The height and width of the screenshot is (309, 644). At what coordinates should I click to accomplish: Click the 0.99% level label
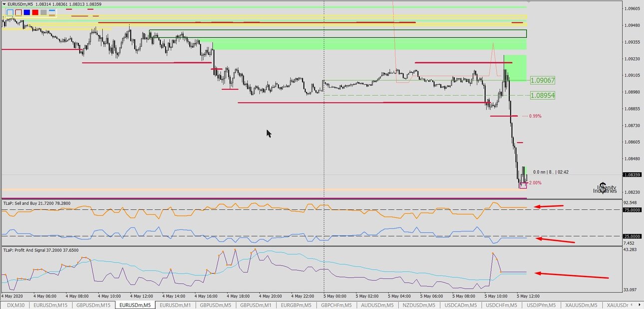pos(535,116)
